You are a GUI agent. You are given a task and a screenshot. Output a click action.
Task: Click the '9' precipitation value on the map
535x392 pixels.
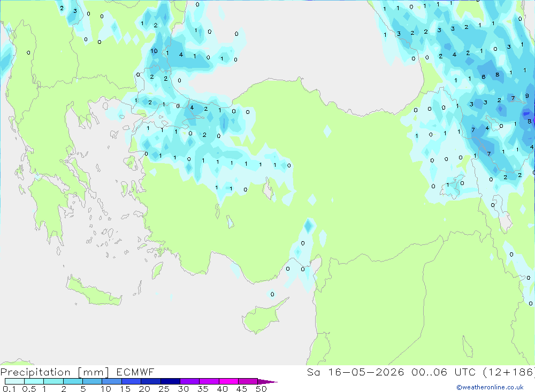pyautogui.click(x=527, y=96)
